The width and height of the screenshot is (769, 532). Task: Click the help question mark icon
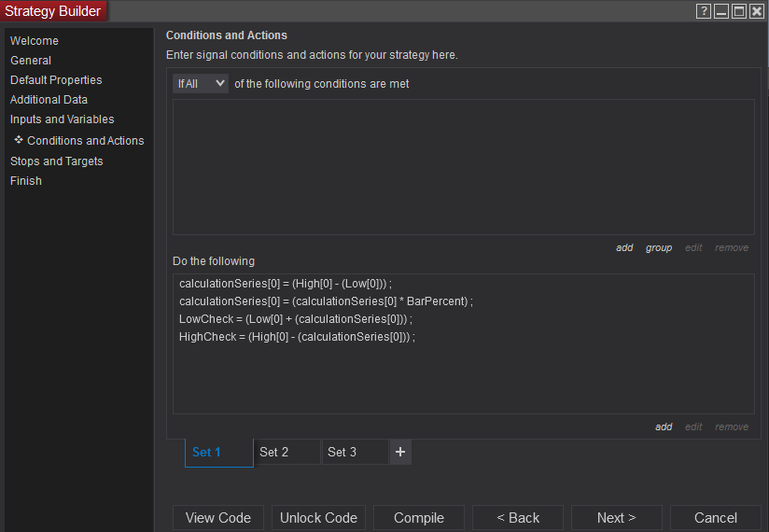(705, 11)
